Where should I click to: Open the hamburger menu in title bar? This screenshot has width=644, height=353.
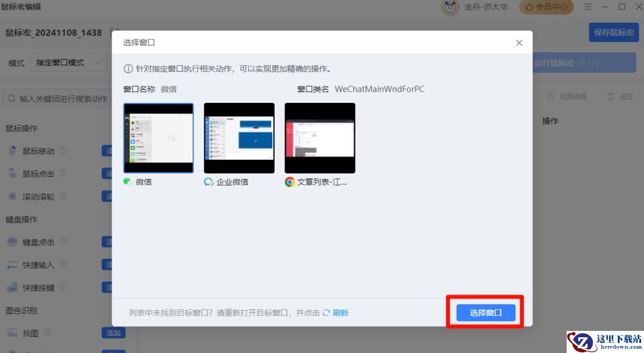click(588, 7)
